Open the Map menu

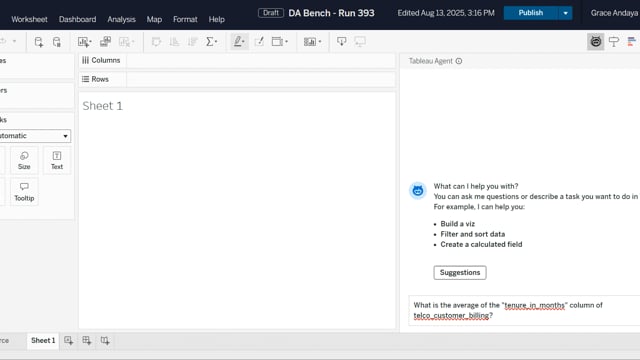[154, 19]
